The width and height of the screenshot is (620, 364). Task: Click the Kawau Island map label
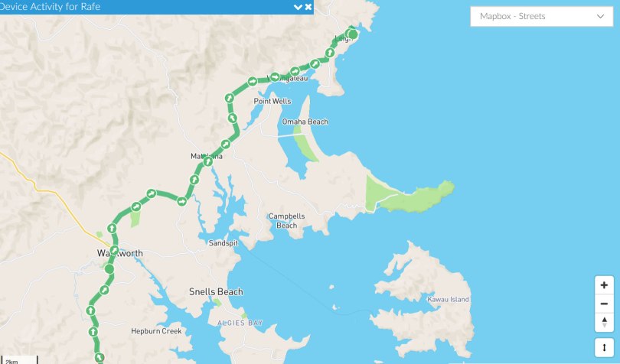click(448, 299)
